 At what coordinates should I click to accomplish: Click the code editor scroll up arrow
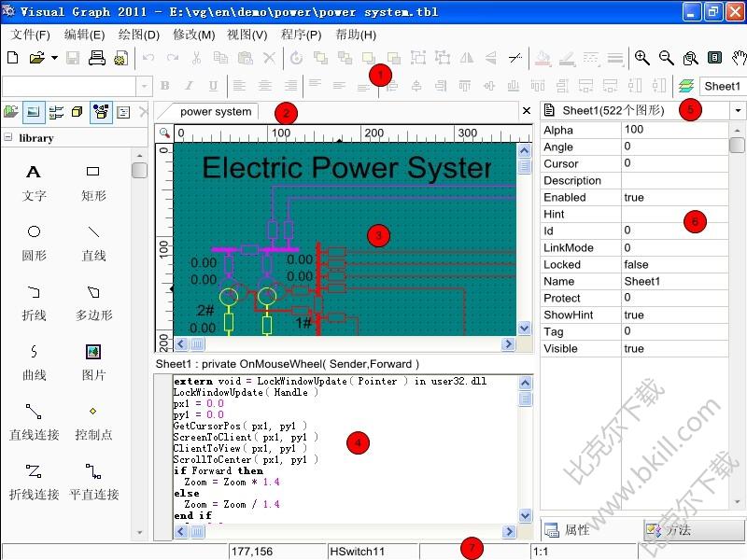click(x=525, y=383)
